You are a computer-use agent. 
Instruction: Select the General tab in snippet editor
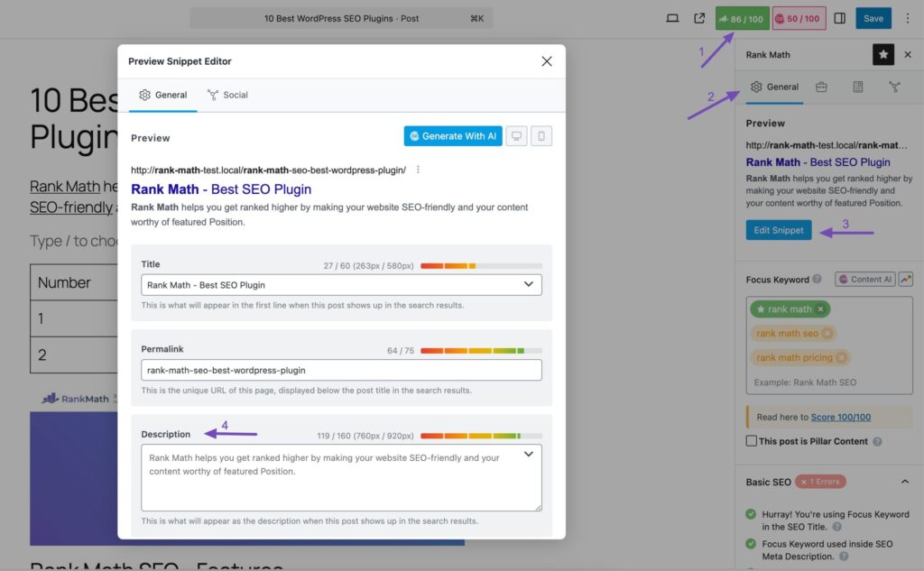(x=162, y=95)
